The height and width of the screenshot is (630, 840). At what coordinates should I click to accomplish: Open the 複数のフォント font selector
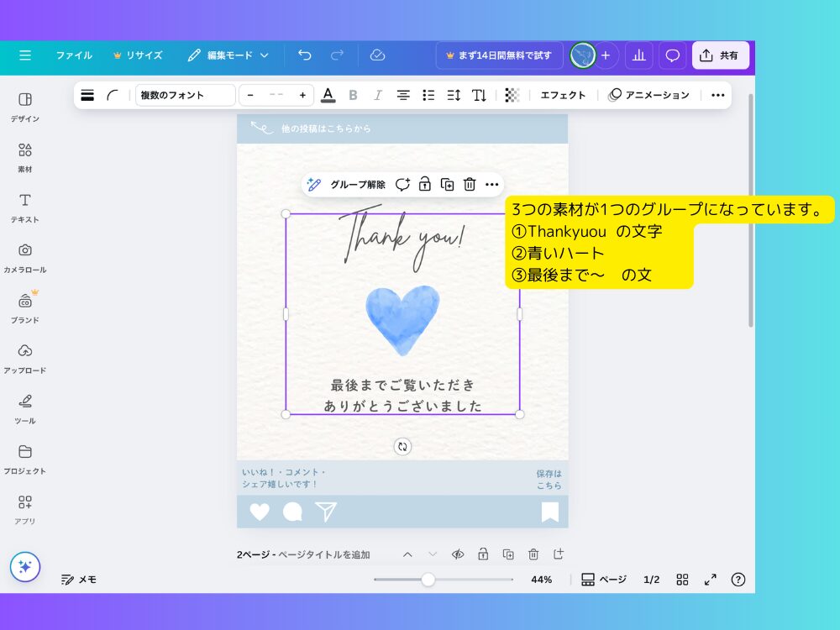click(186, 95)
